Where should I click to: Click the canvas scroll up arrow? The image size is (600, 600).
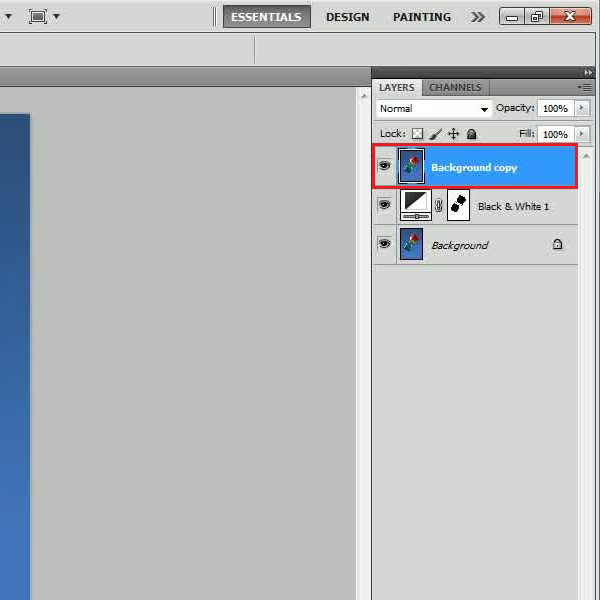coord(364,96)
